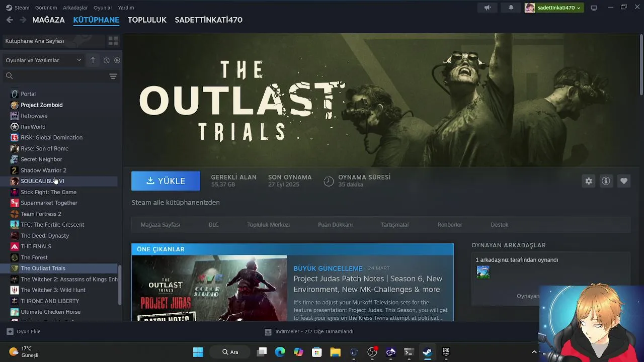Open game settings gear icon
644x362 pixels.
pos(589,181)
